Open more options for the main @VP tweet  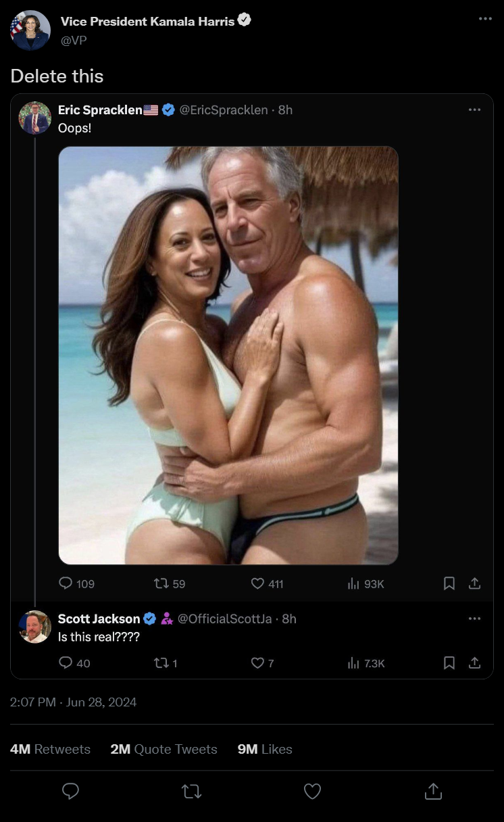click(x=485, y=18)
